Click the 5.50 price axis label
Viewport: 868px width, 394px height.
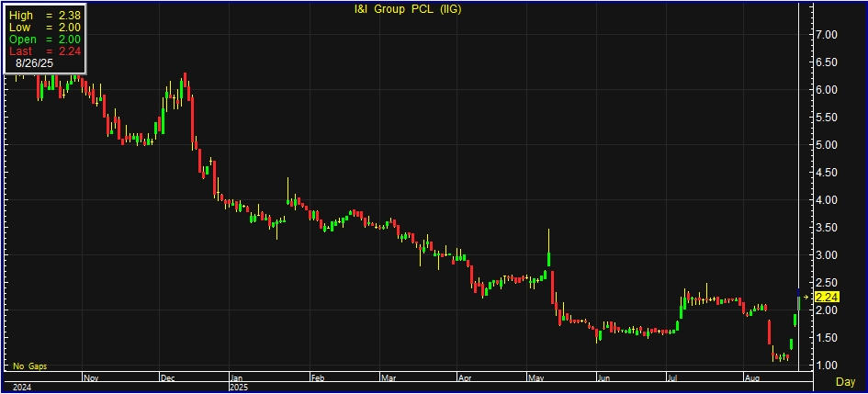829,118
